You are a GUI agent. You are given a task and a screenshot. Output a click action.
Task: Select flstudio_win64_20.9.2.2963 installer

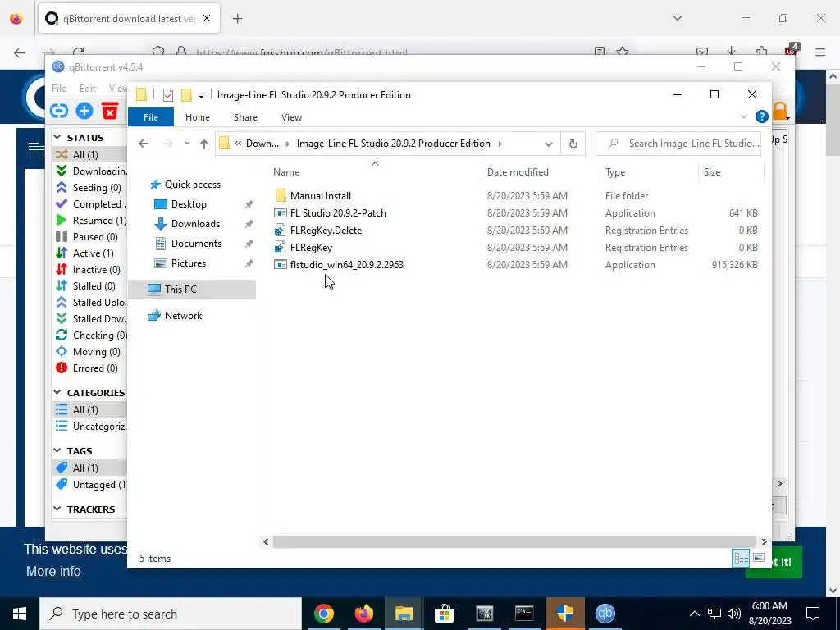pos(347,265)
